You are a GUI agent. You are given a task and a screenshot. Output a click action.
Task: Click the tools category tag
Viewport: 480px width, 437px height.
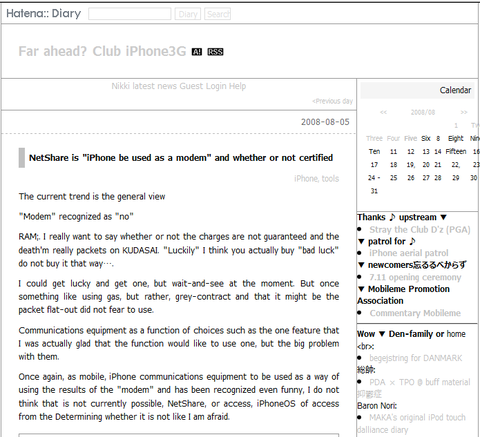(x=330, y=179)
